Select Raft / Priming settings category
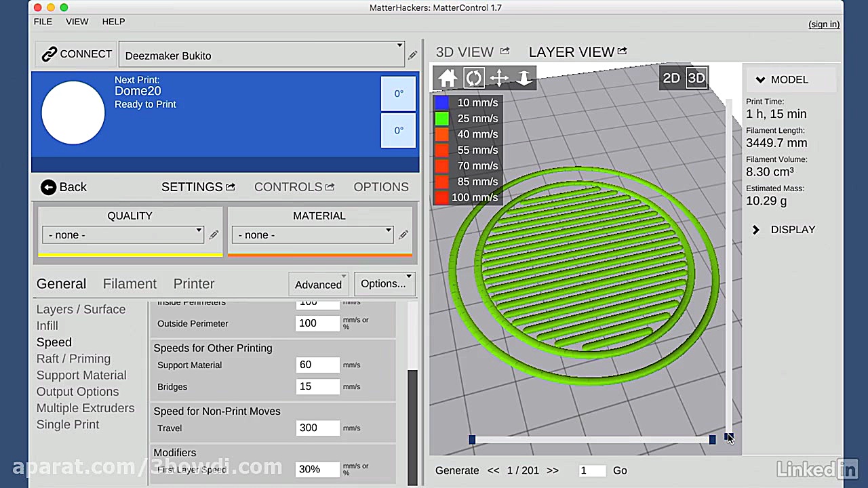 pyautogui.click(x=73, y=359)
